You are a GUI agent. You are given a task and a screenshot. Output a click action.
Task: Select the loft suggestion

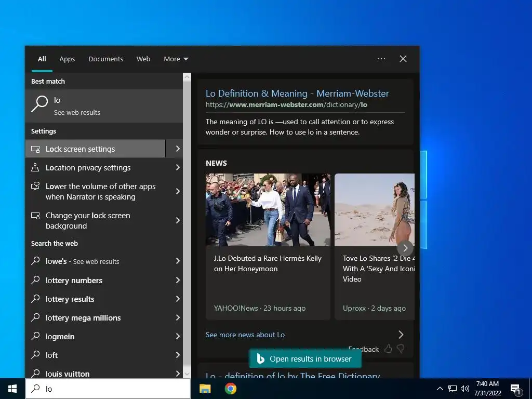(96, 355)
